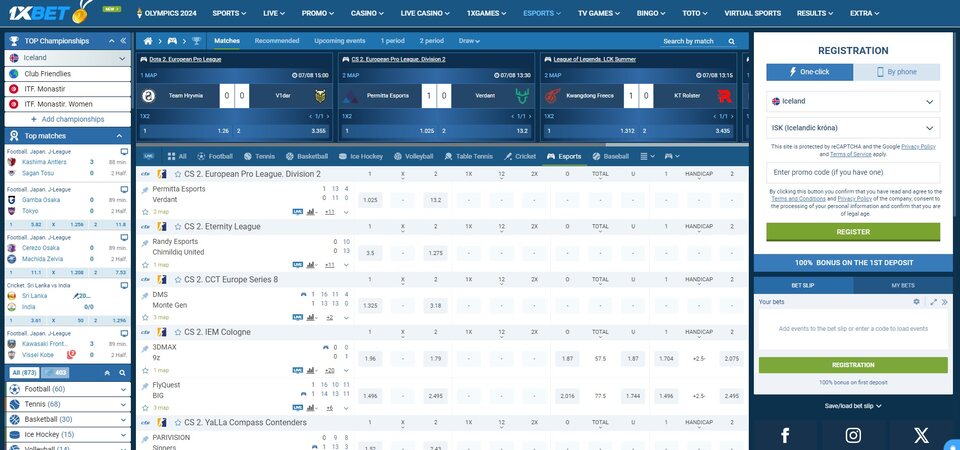Viewport: 960px width, 450px height.
Task: Go to the home breadcrumb icon
Action: [148, 41]
